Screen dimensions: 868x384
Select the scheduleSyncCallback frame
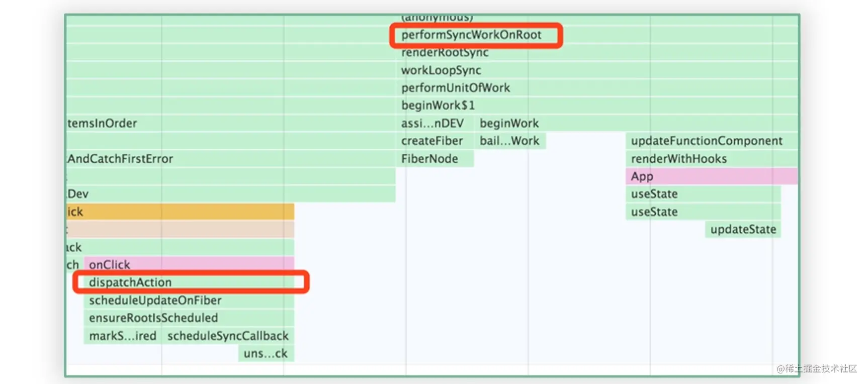228,336
